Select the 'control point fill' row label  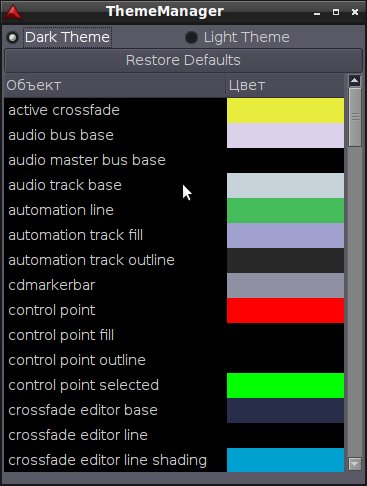pyautogui.click(x=61, y=335)
